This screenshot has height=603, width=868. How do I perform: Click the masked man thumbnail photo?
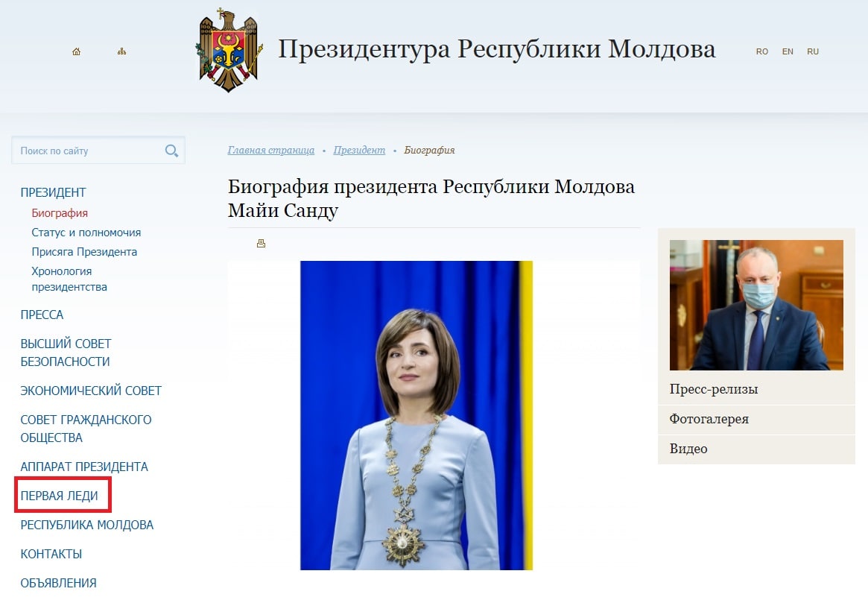[x=756, y=305]
